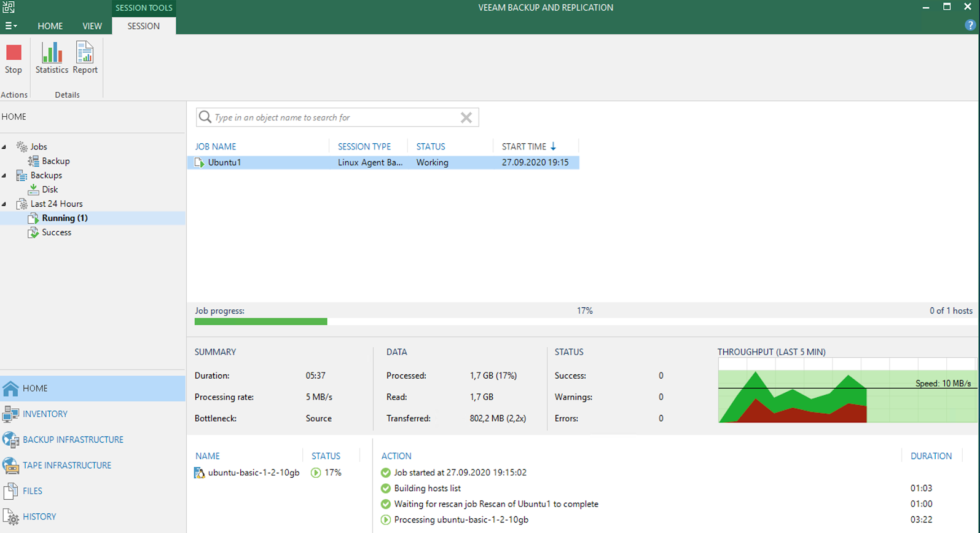Select Backup under Jobs
The image size is (980, 533).
[56, 161]
